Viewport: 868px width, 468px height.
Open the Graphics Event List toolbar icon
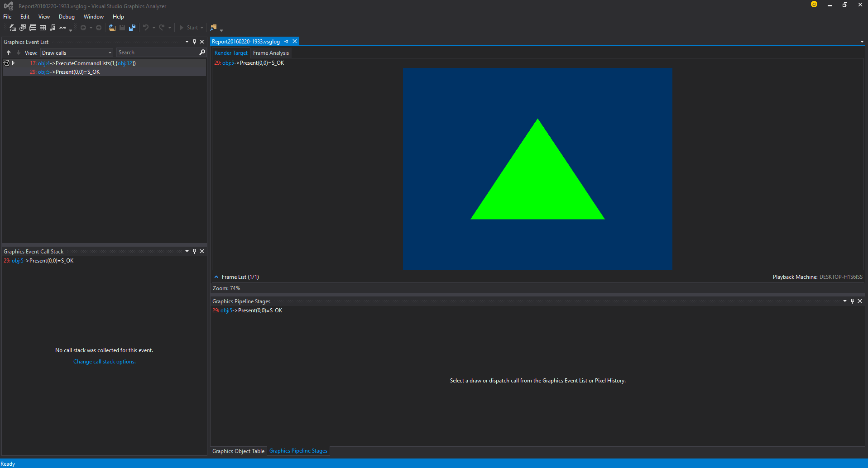click(x=12, y=28)
